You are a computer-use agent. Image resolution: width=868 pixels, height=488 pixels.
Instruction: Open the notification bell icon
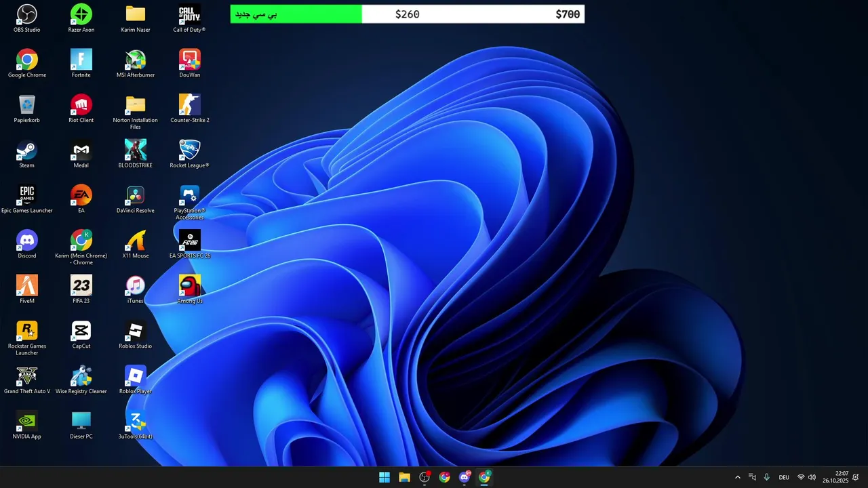click(x=856, y=477)
